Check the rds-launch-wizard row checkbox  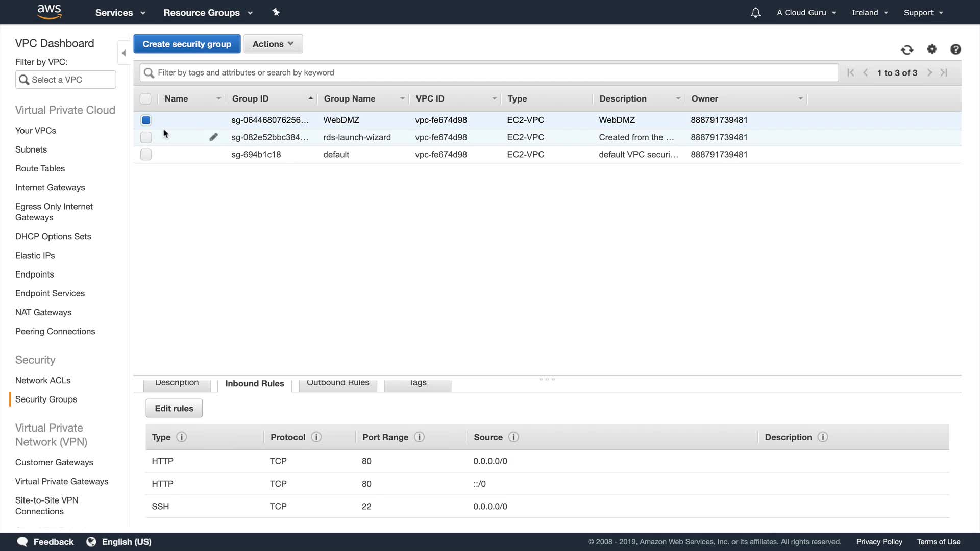pyautogui.click(x=146, y=137)
